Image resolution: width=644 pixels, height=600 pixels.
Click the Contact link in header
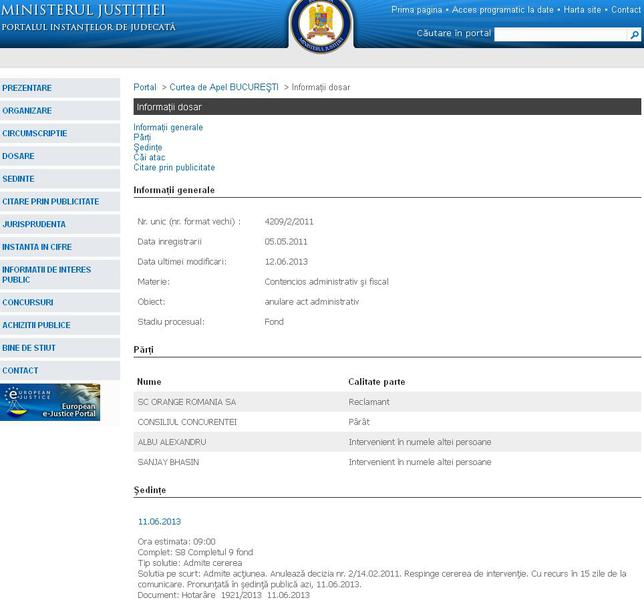coord(625,9)
